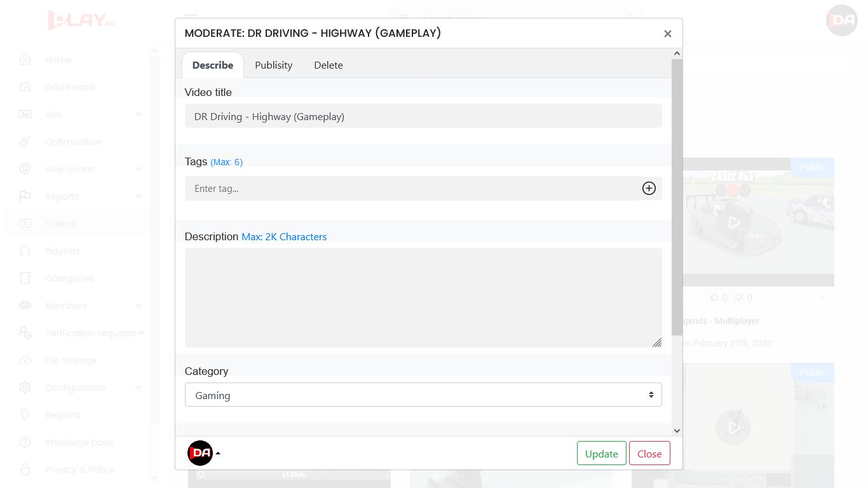Click the green Update button

pyautogui.click(x=602, y=453)
